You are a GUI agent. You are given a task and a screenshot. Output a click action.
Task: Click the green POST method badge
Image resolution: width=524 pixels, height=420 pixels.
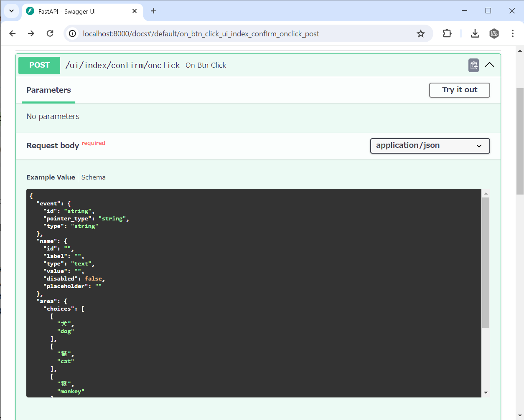click(x=39, y=65)
